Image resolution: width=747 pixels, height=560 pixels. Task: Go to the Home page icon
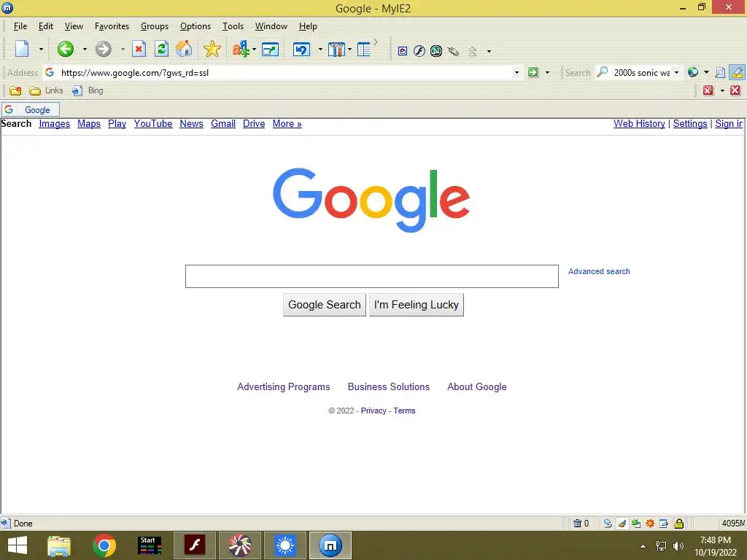click(x=184, y=49)
